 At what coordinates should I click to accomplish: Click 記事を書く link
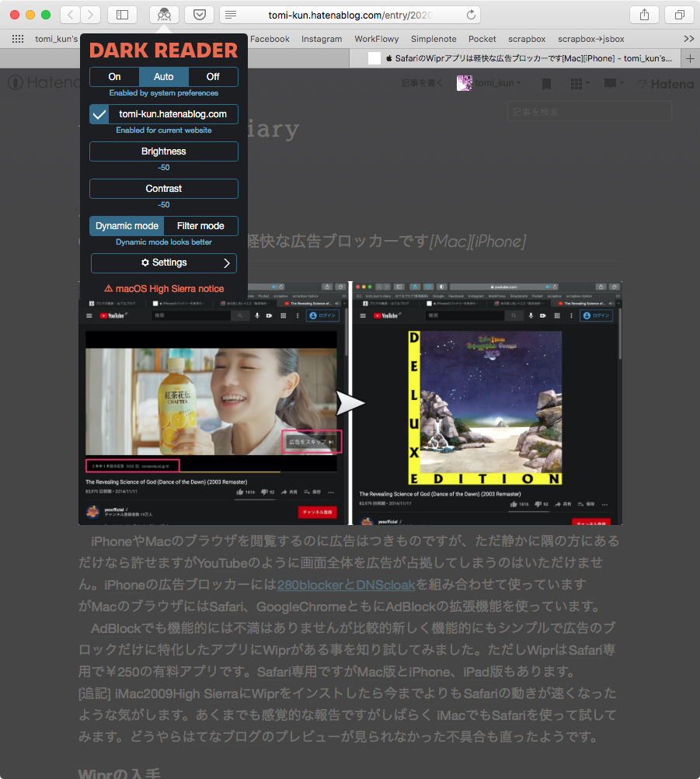point(422,83)
